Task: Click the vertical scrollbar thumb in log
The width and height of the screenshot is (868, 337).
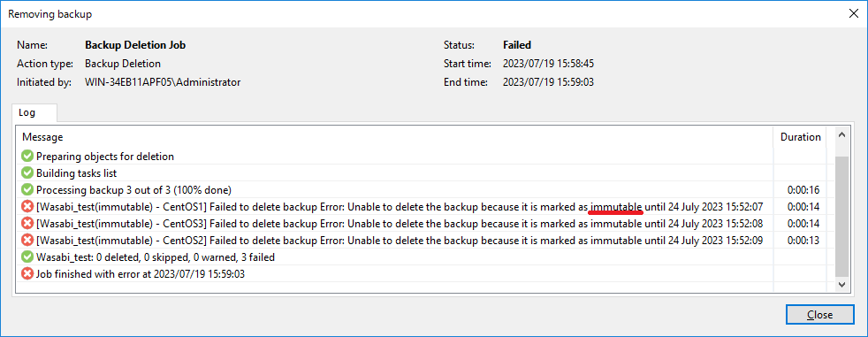Action: click(842, 216)
